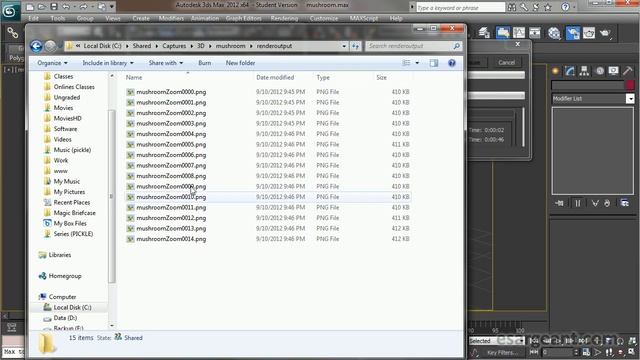640x360 pixels.
Task: Sort files by Date modified column
Action: point(275,77)
